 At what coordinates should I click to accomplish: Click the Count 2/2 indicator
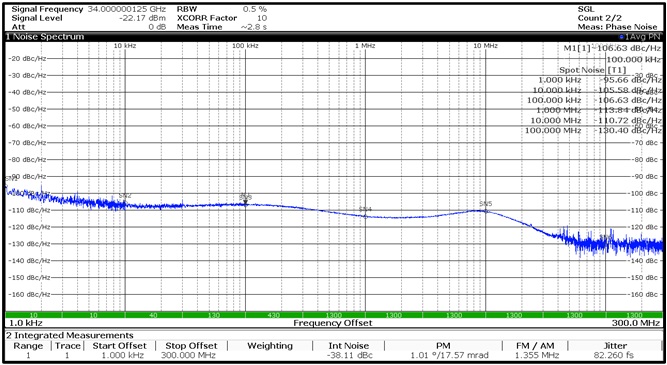click(599, 18)
